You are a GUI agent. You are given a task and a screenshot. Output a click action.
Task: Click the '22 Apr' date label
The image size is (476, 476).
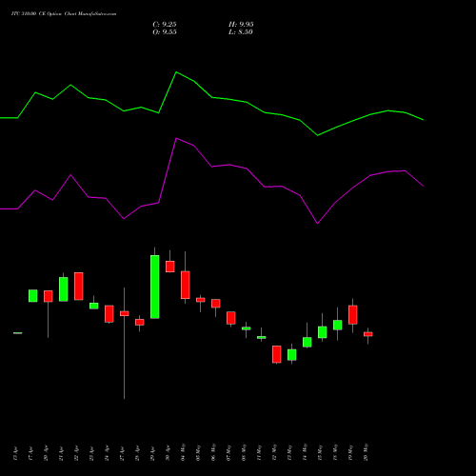coord(76,454)
